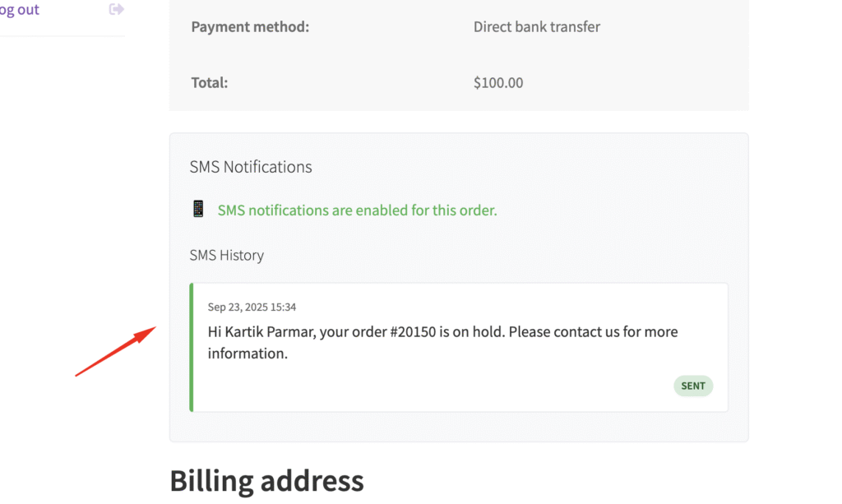Click the mobile phone icon

tap(198, 210)
